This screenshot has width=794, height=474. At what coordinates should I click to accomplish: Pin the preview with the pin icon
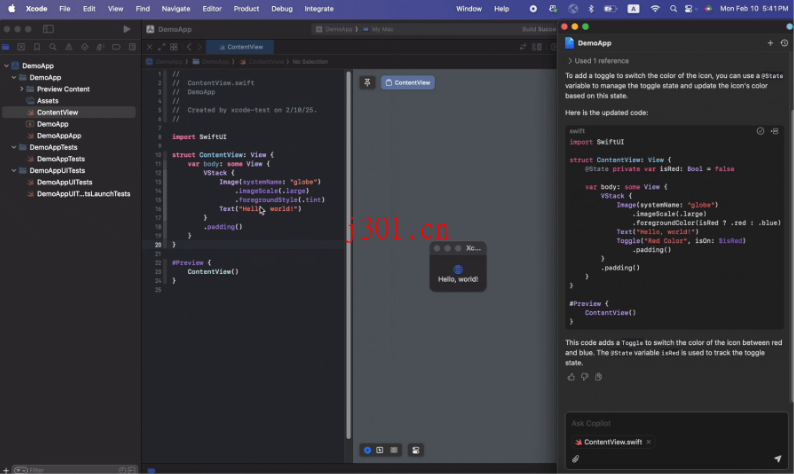point(367,83)
